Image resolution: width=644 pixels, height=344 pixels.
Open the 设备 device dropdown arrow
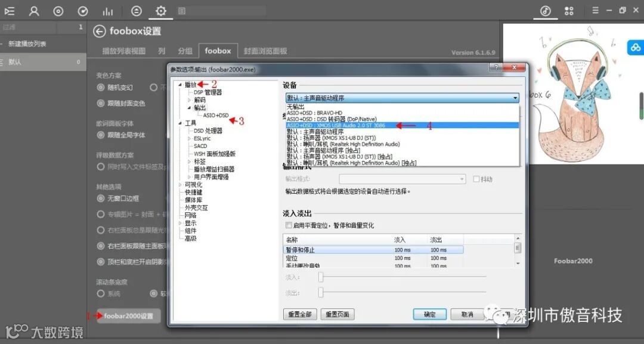[515, 98]
